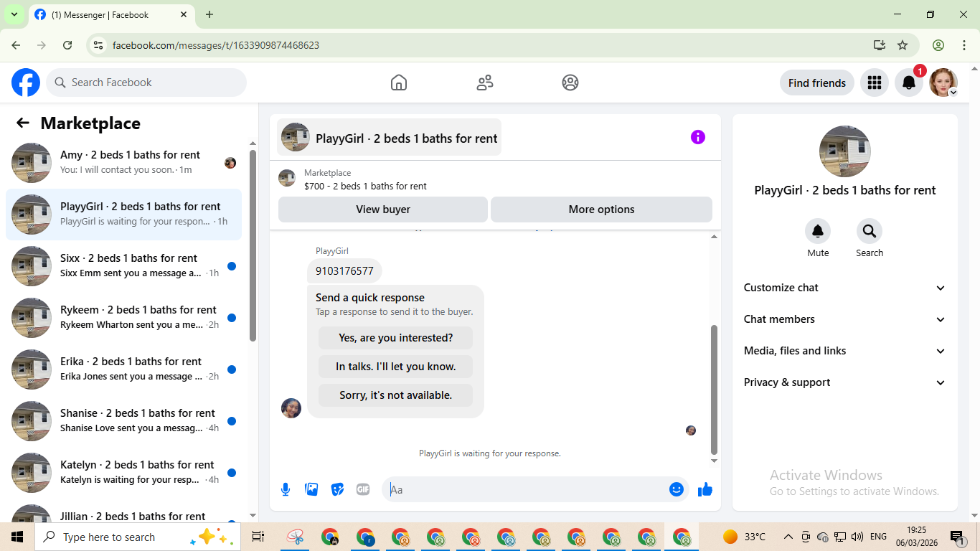The width and height of the screenshot is (980, 551).
Task: Open the Facebook logo home link
Action: pos(26,83)
